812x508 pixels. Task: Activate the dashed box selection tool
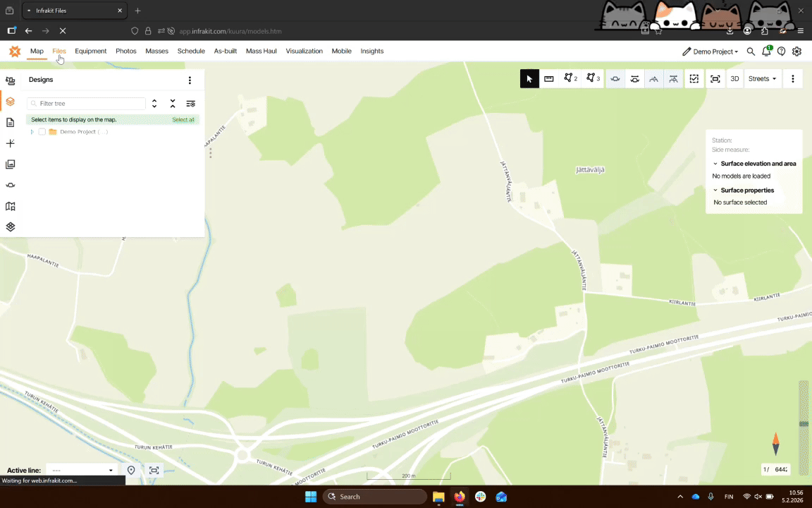click(x=694, y=79)
